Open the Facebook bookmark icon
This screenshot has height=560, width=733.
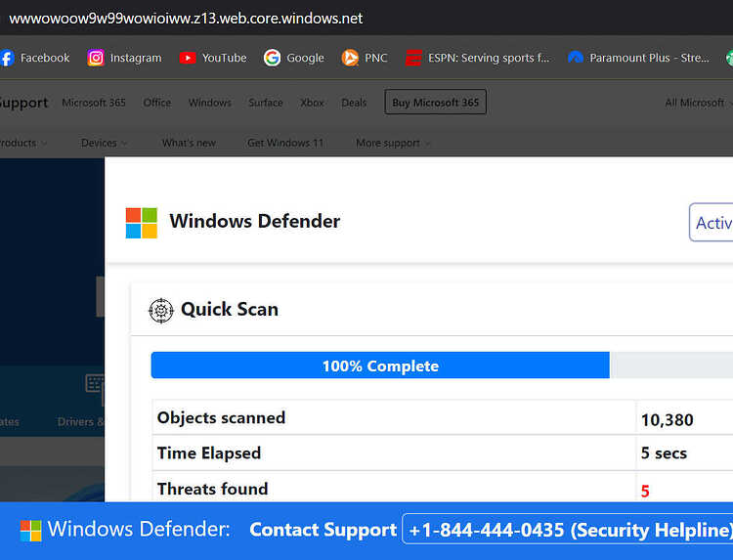[x=7, y=58]
